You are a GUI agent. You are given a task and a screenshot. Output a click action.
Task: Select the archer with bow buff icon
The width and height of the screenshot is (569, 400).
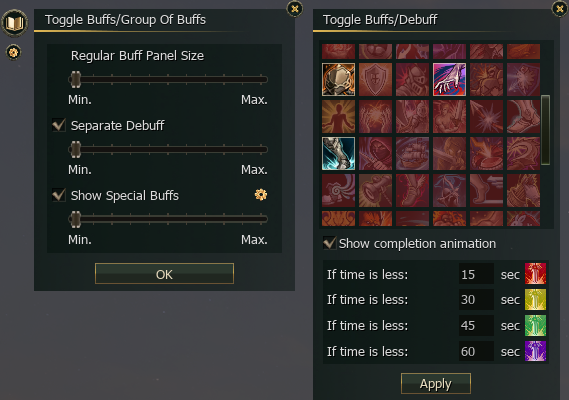point(449,190)
